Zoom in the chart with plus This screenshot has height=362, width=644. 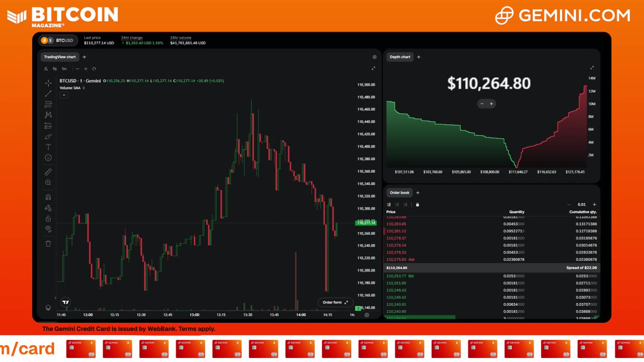click(x=86, y=69)
